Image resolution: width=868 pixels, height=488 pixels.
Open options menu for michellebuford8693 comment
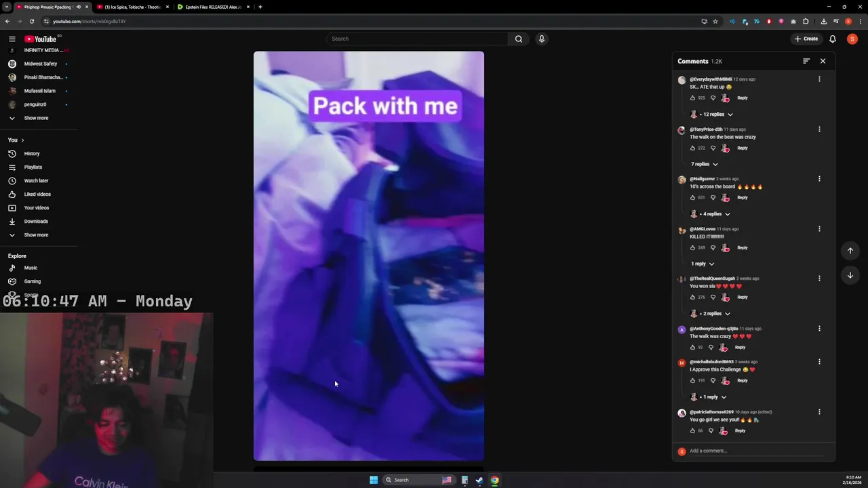[x=819, y=362]
